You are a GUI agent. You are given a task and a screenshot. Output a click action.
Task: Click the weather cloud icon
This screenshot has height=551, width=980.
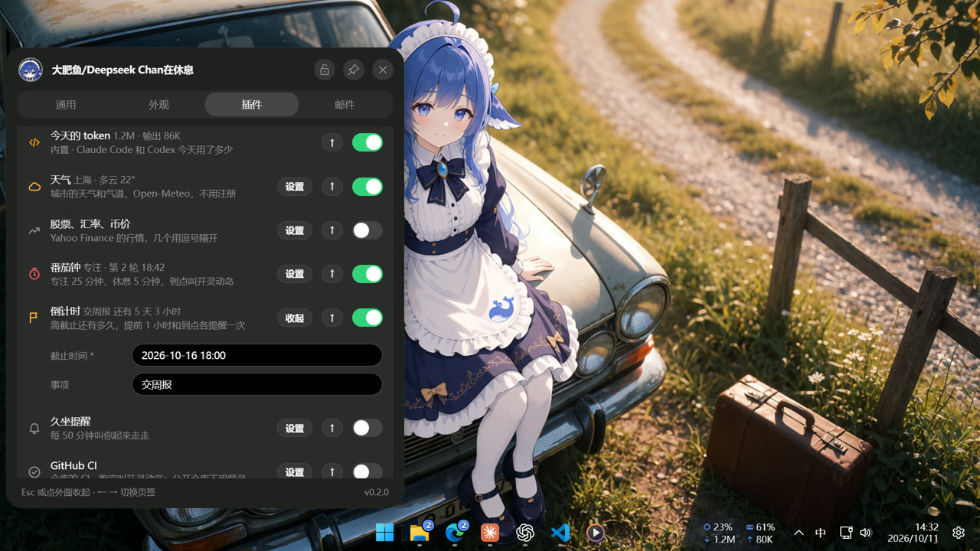click(x=34, y=187)
